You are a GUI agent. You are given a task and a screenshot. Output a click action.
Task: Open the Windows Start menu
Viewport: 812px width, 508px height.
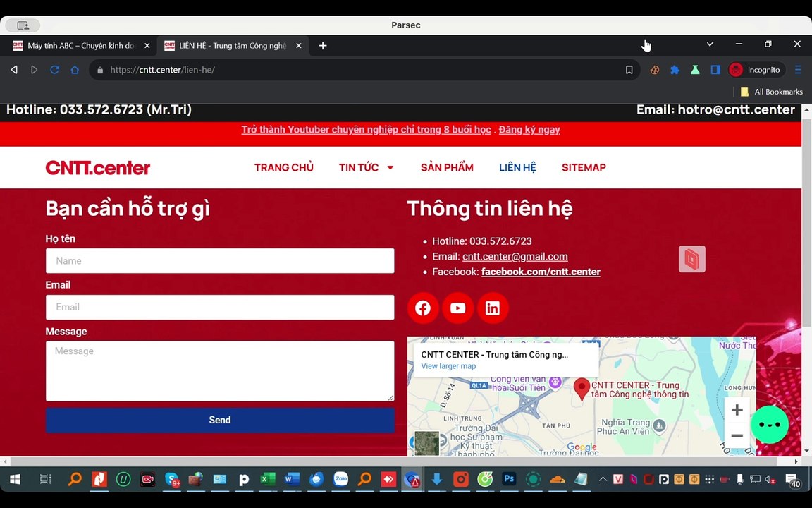(x=15, y=480)
